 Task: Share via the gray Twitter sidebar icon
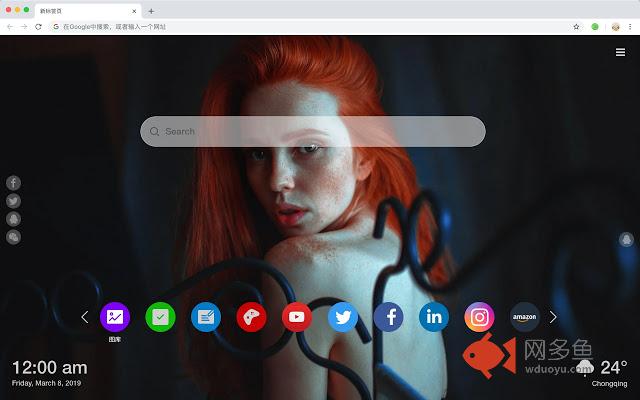pyautogui.click(x=14, y=200)
